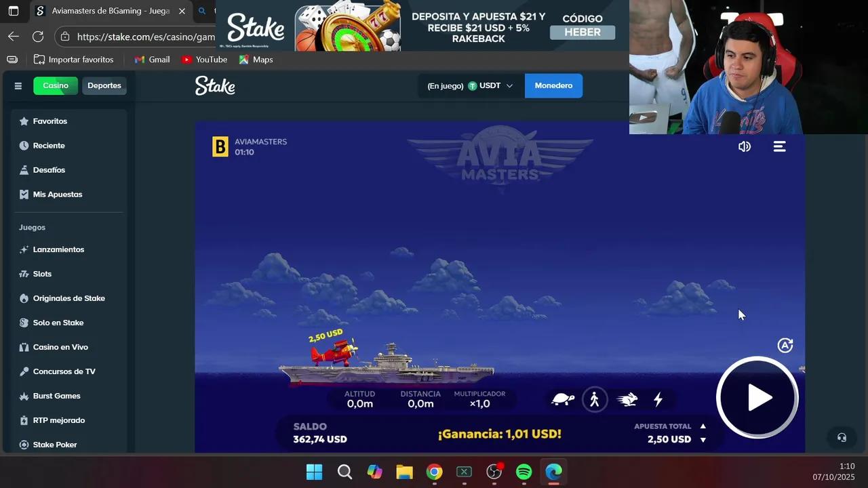Reload the Stake page
This screenshot has width=868, height=488.
pos(38,37)
